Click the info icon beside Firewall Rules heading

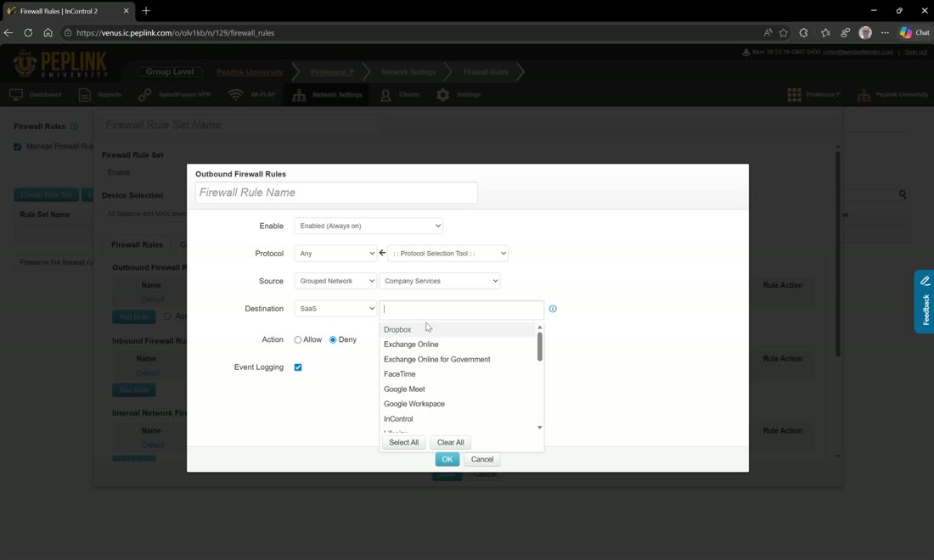tap(75, 126)
